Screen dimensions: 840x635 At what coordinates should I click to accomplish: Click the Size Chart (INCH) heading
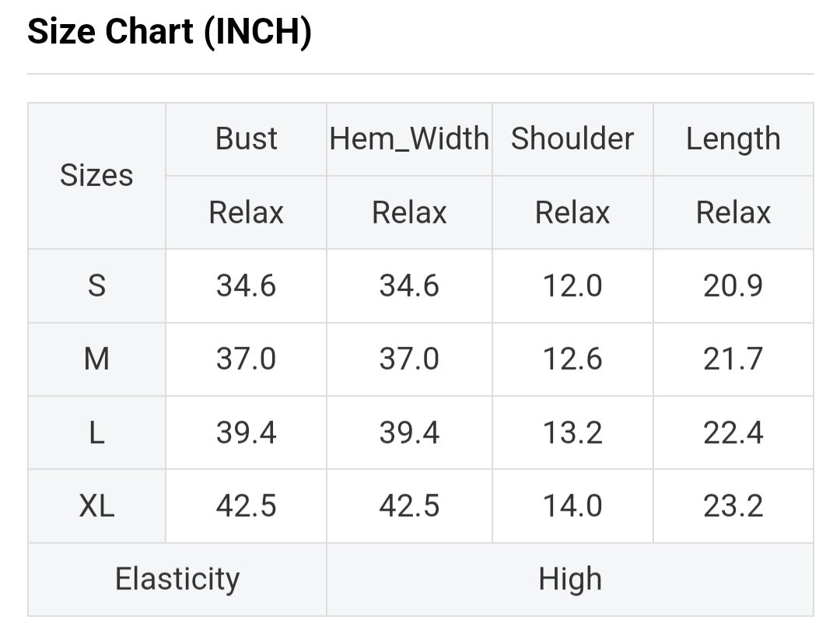coord(170,33)
